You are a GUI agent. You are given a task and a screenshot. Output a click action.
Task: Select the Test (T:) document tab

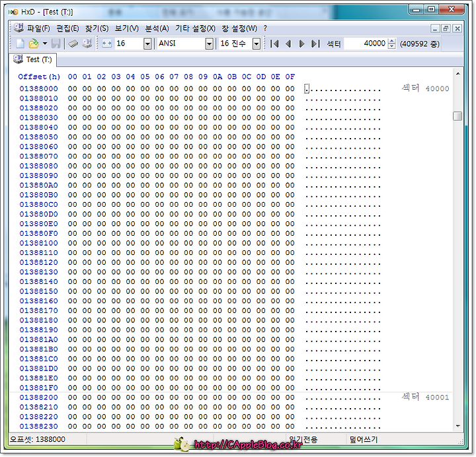click(x=33, y=59)
